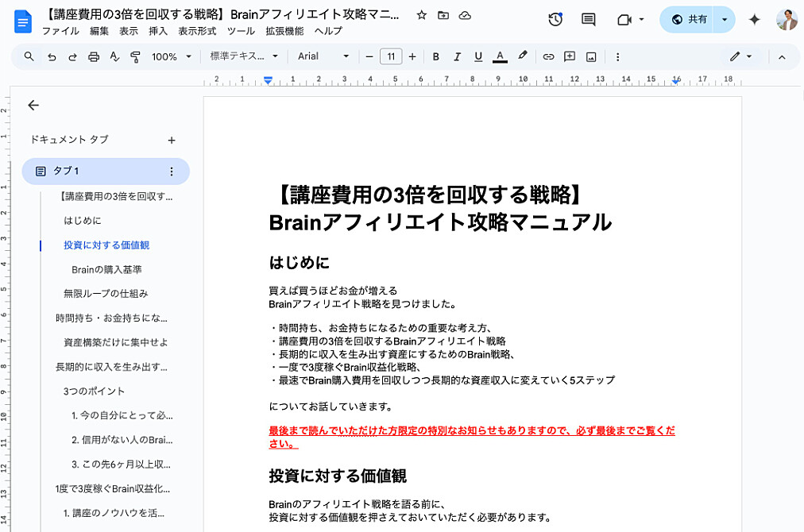This screenshot has height=532, width=804.
Task: Toggle underline formatting
Action: tap(478, 56)
